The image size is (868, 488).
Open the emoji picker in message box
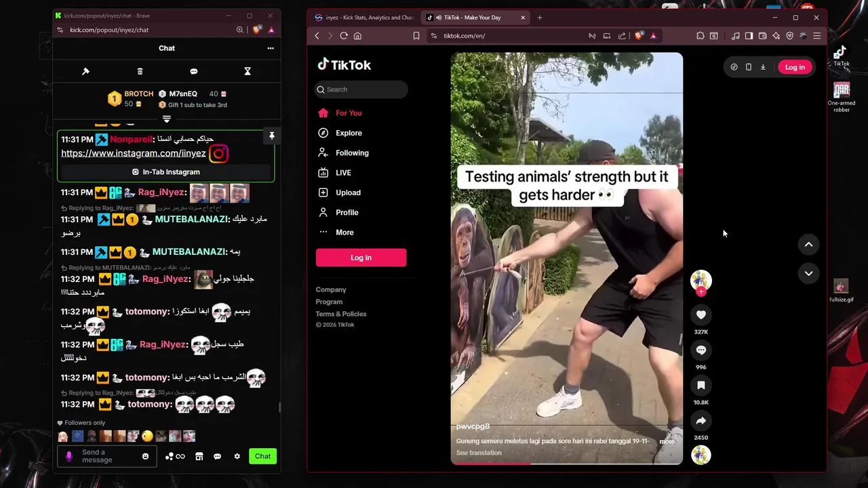click(145, 456)
